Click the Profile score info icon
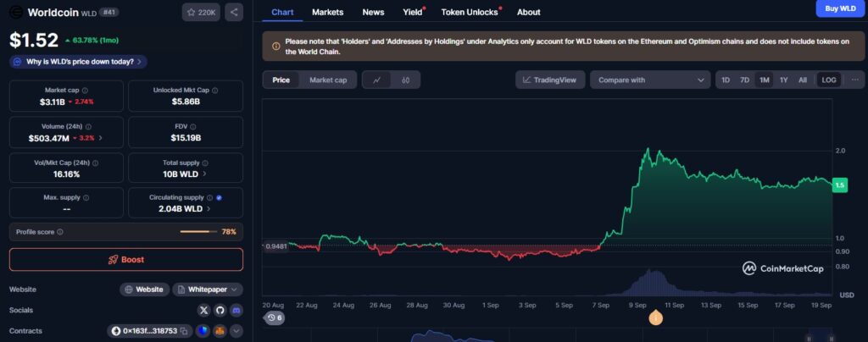868x342 pixels. [60, 232]
